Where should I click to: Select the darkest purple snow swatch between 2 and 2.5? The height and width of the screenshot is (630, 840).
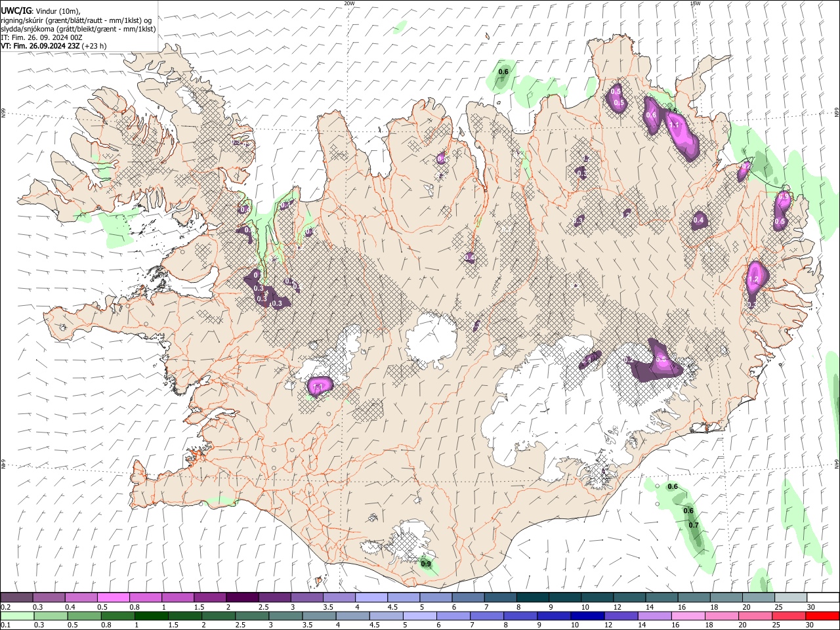tap(241, 597)
